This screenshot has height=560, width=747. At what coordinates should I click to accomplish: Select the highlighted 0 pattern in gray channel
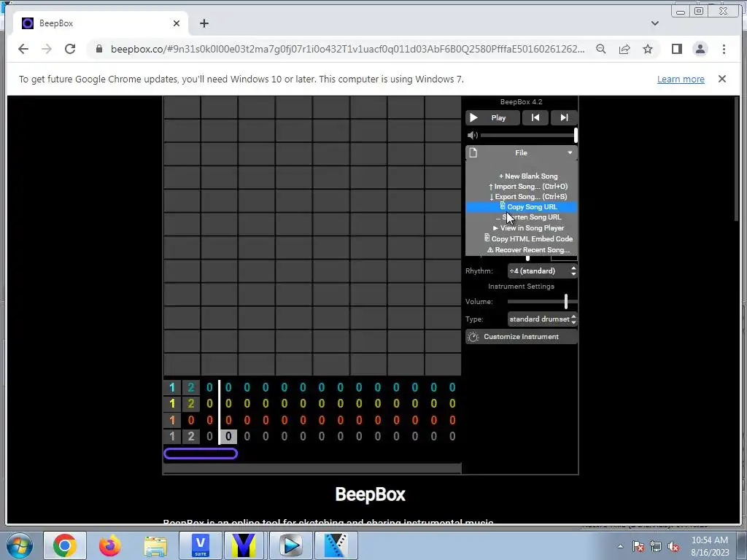[228, 436]
